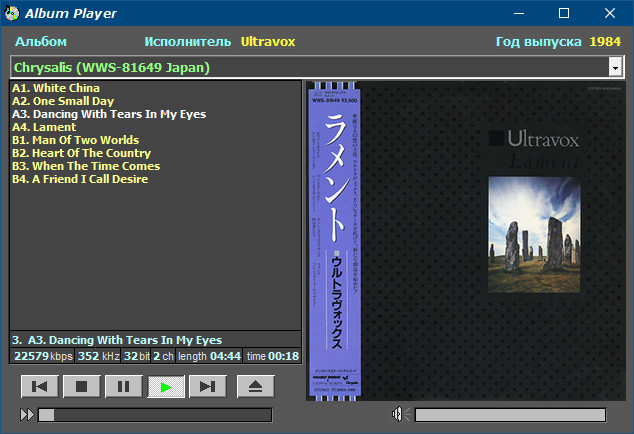The width and height of the screenshot is (634, 434).
Task: Minimize the Album Player window
Action: [x=519, y=13]
